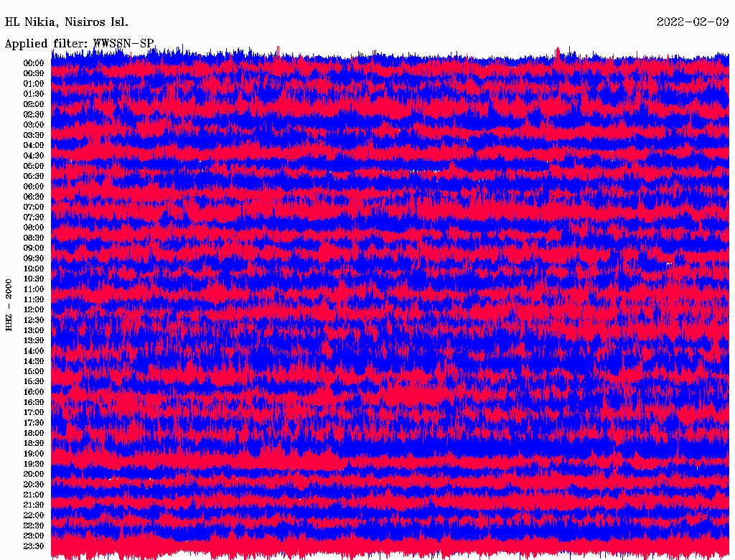
Task: Pick the 19:30 time label
Action: pos(34,464)
